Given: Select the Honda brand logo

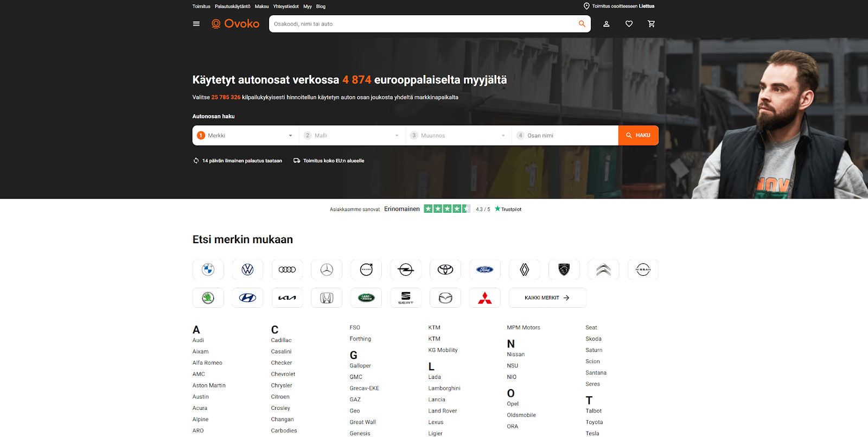Looking at the screenshot, I should coord(327,298).
